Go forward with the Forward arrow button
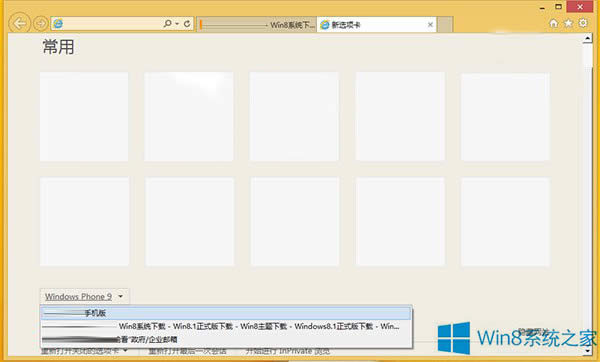 point(41,24)
